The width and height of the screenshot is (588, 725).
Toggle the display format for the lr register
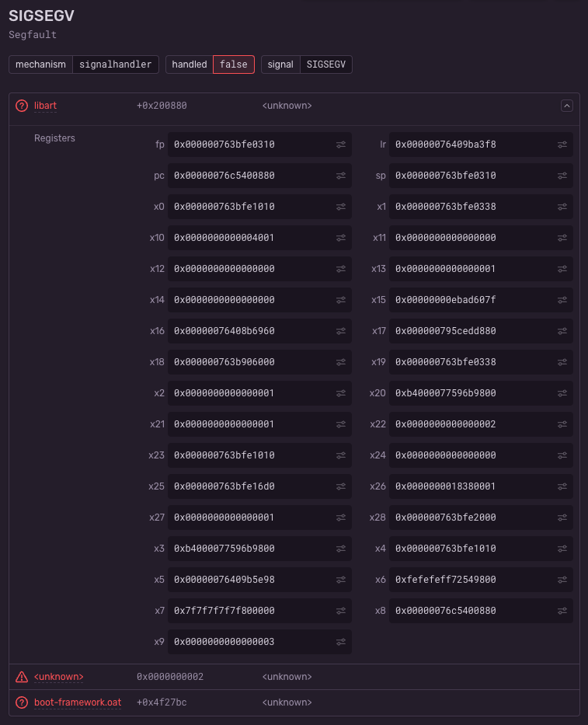click(x=562, y=145)
